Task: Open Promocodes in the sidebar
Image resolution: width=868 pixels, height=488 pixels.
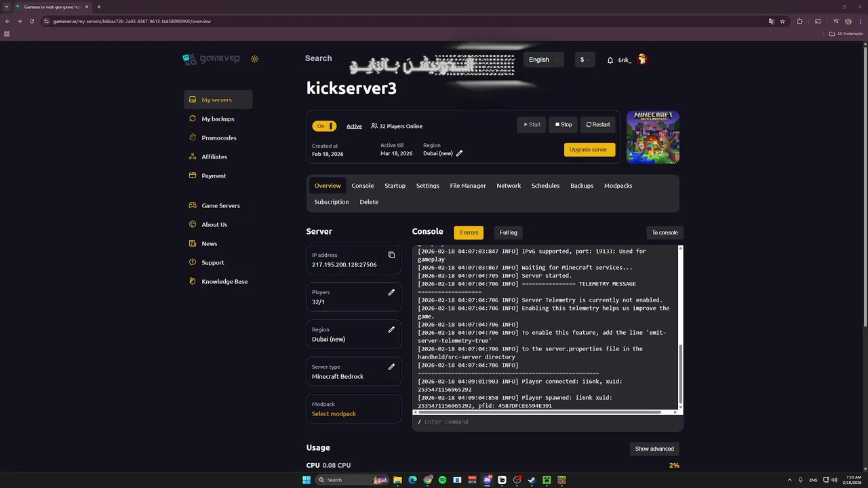Action: pos(218,138)
